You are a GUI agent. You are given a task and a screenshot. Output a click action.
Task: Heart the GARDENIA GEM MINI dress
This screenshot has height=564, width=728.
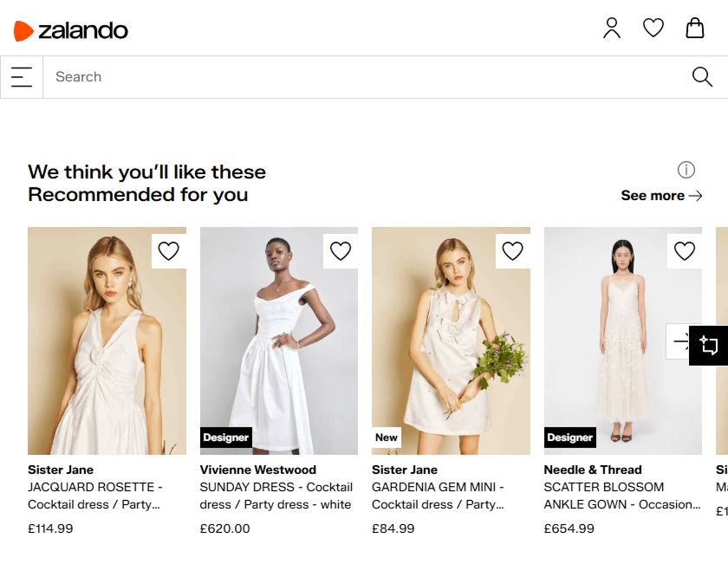[x=512, y=250]
